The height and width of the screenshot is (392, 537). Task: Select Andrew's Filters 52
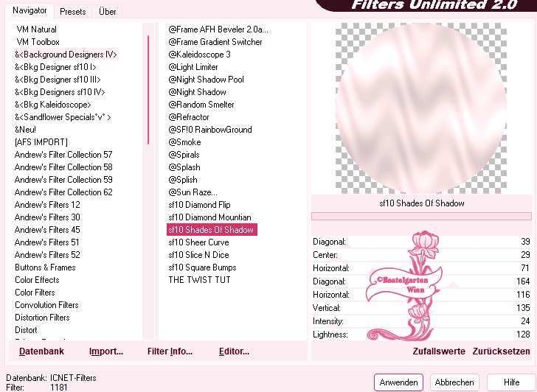(47, 255)
